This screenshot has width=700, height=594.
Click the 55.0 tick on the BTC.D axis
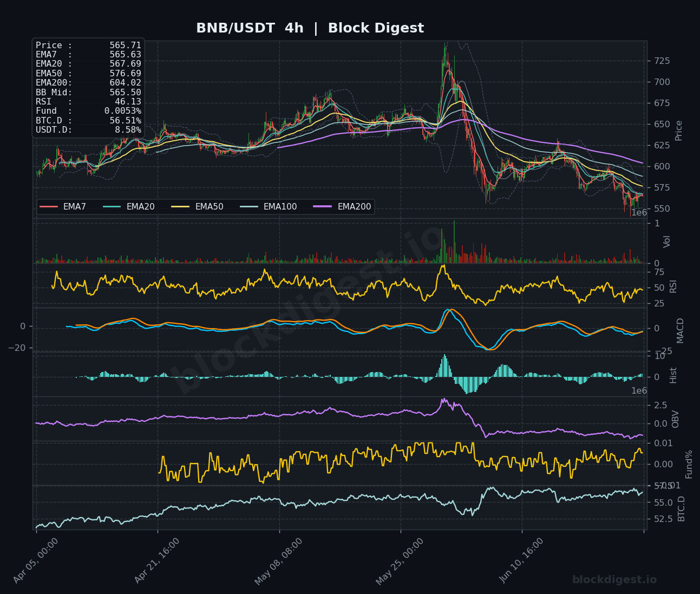[662, 503]
